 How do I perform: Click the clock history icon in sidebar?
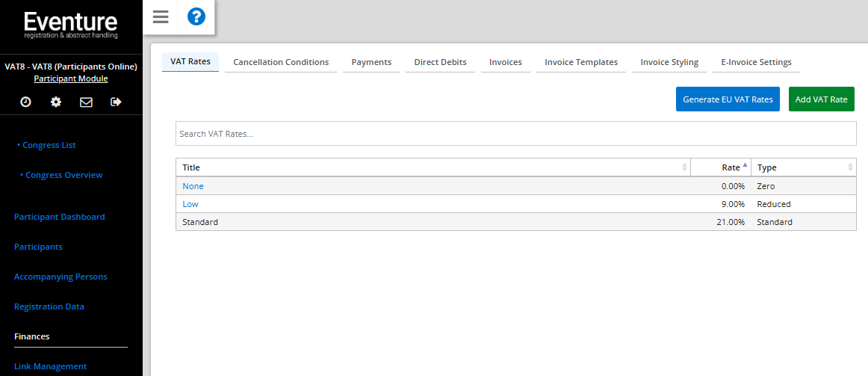(25, 102)
